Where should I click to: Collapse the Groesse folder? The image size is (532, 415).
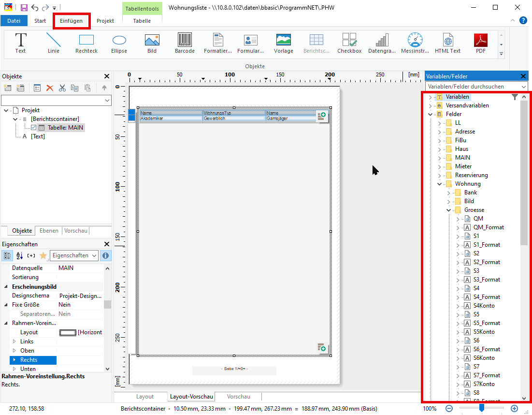pyautogui.click(x=448, y=210)
